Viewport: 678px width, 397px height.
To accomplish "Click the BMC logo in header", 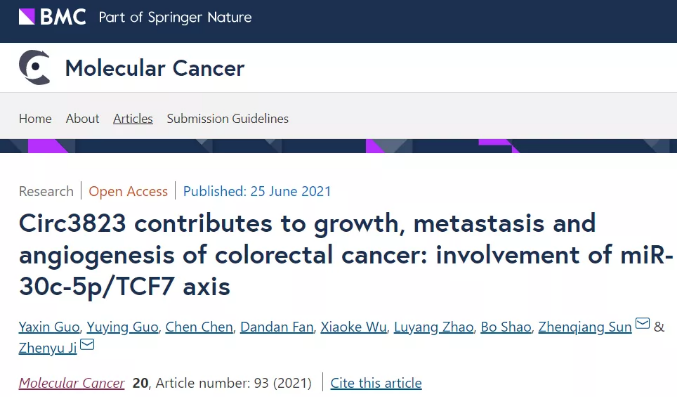I will [x=52, y=17].
